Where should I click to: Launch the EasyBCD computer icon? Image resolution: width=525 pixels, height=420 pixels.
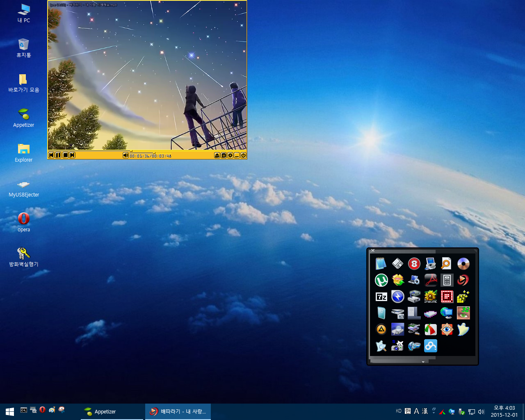point(430,263)
